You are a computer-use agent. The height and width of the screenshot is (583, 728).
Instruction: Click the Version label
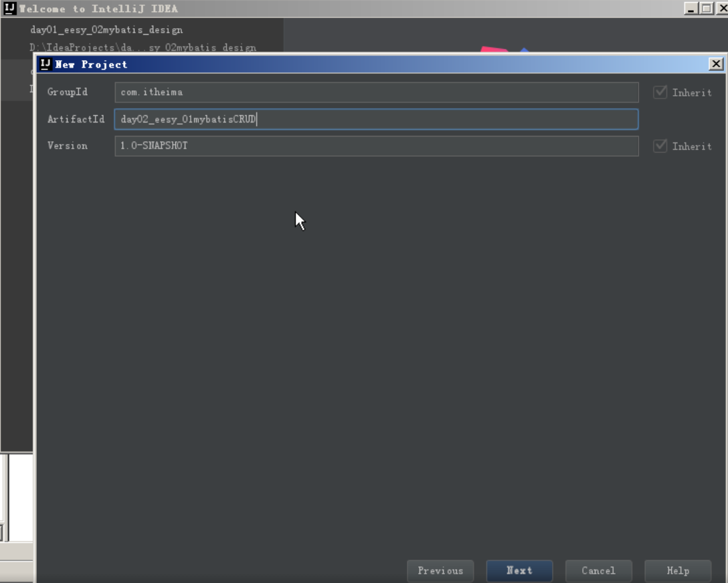coord(68,146)
